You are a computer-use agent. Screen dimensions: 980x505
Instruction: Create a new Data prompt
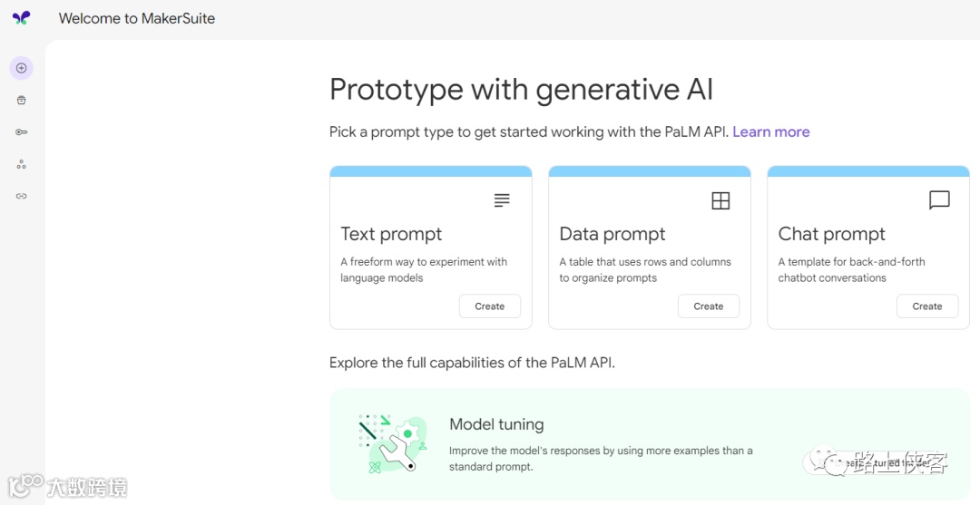[x=708, y=306]
